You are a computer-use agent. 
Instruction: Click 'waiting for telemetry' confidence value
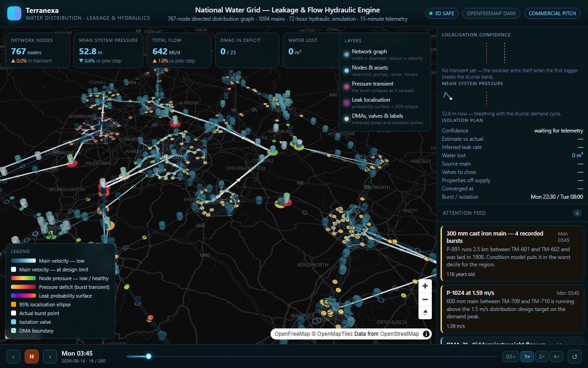[559, 131]
